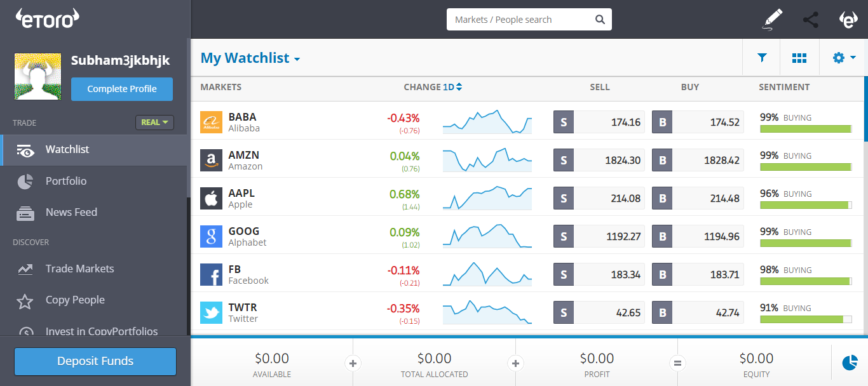Click equals icon before Equity
868x386 pixels.
tap(677, 364)
